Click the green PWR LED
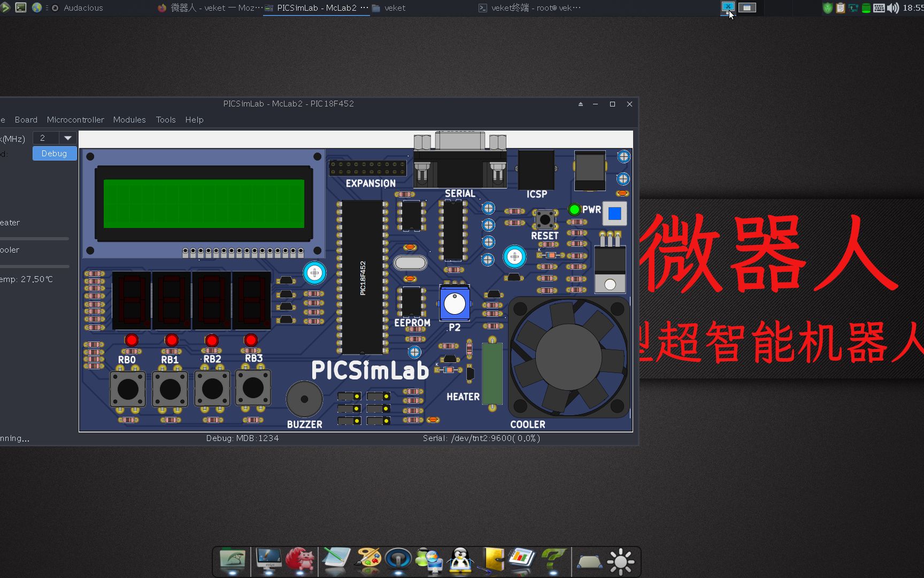Viewport: 924px width, 578px height. (574, 209)
